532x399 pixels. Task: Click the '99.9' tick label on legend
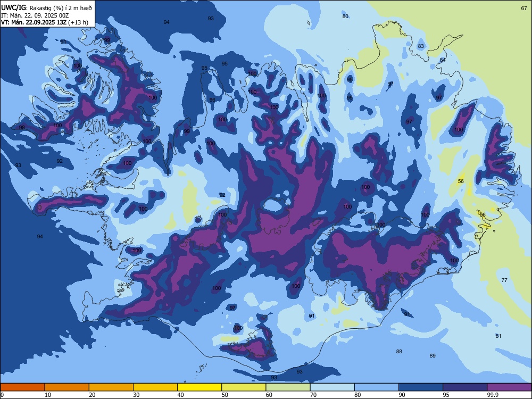click(493, 395)
